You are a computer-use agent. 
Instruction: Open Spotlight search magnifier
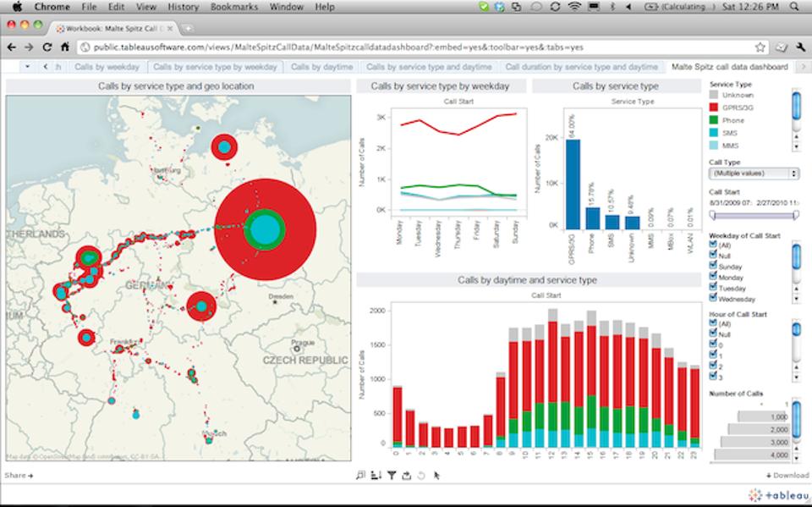coord(794,7)
